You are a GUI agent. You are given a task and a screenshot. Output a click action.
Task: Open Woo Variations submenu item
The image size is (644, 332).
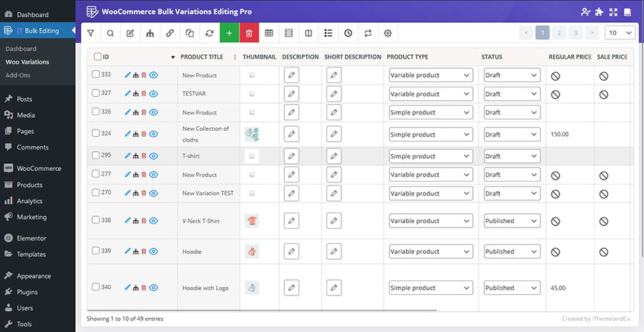[x=27, y=62]
